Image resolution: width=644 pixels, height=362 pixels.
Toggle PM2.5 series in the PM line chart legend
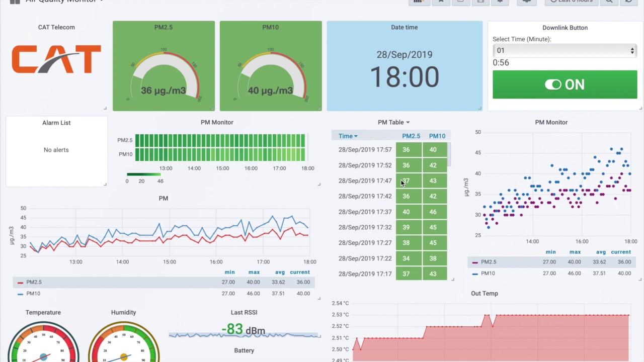pos(34,282)
